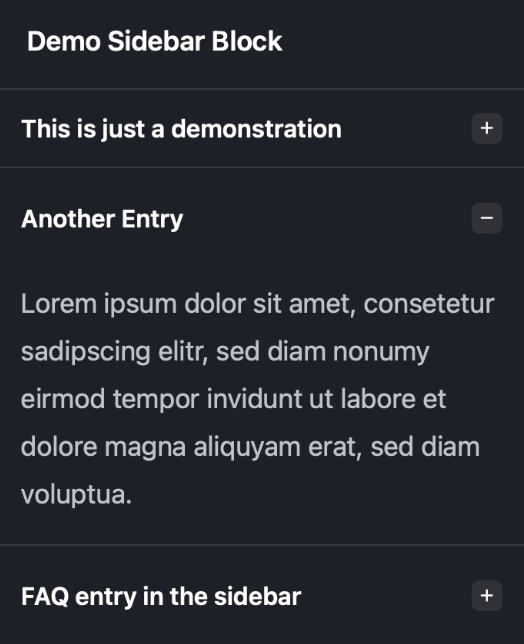This screenshot has height=644, width=524.
Task: Click the word "aliquyam" in the paragraph
Action: pyautogui.click(x=247, y=448)
